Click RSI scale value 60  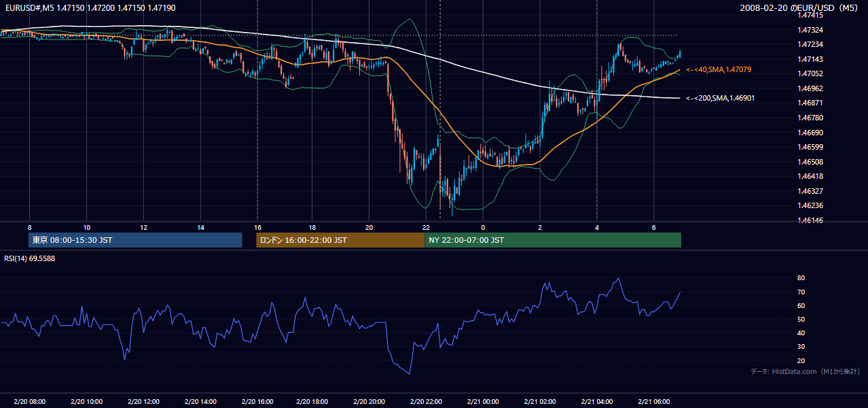801,305
